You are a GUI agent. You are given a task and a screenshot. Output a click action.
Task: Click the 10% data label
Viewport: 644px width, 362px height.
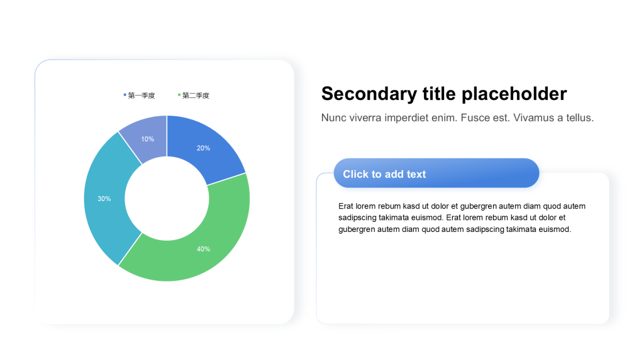[147, 139]
